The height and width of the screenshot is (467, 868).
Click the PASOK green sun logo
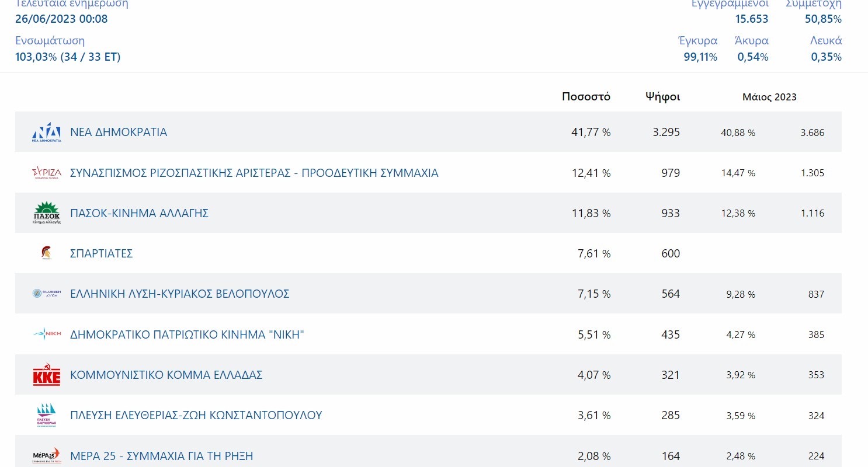(x=47, y=213)
